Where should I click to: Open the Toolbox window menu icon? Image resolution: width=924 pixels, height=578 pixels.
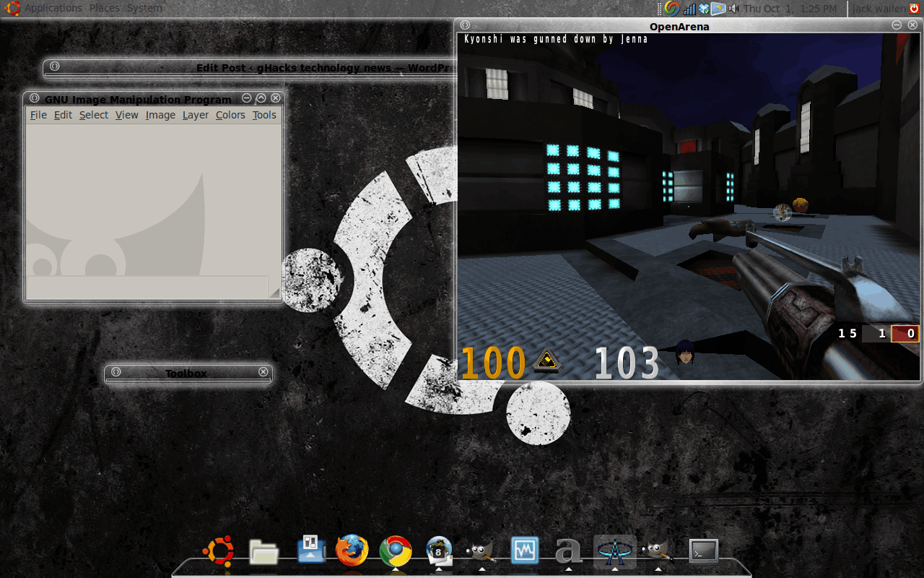[116, 372]
